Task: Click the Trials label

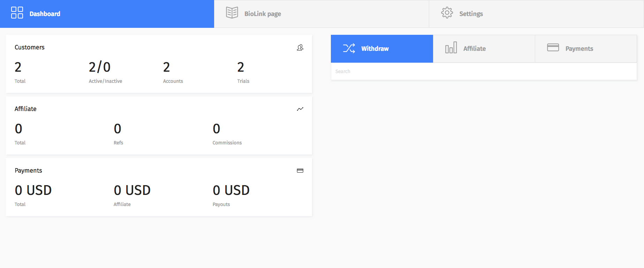Action: 243,81
